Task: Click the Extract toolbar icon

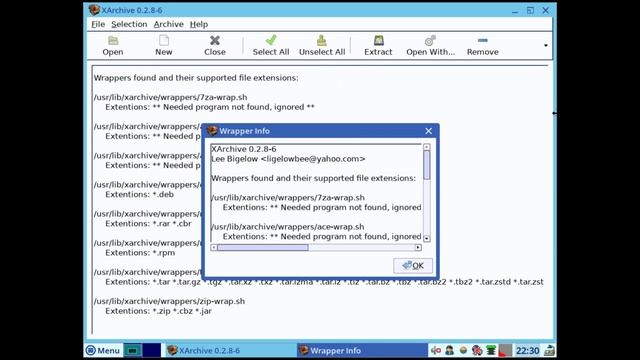Action: 378,45
